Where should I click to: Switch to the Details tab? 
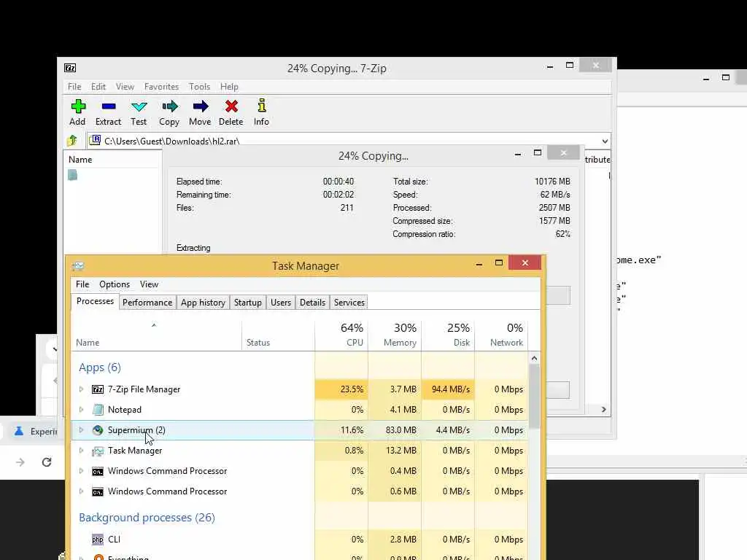312,303
